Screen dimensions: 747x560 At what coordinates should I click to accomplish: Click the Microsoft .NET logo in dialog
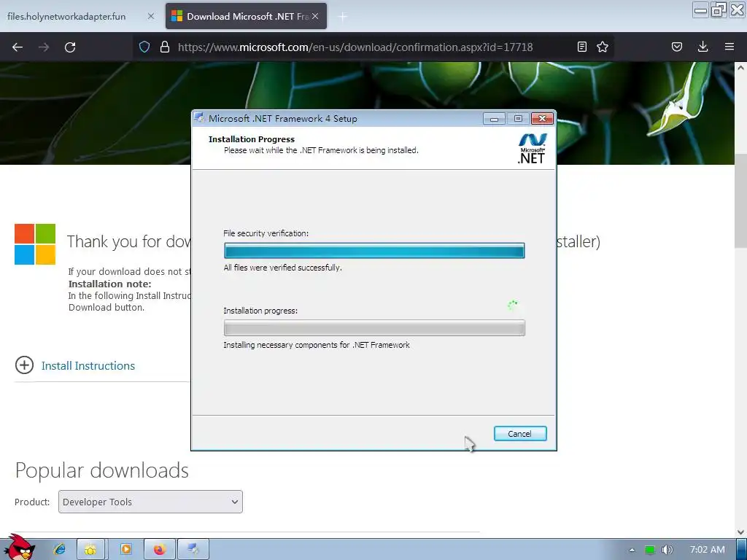[532, 149]
